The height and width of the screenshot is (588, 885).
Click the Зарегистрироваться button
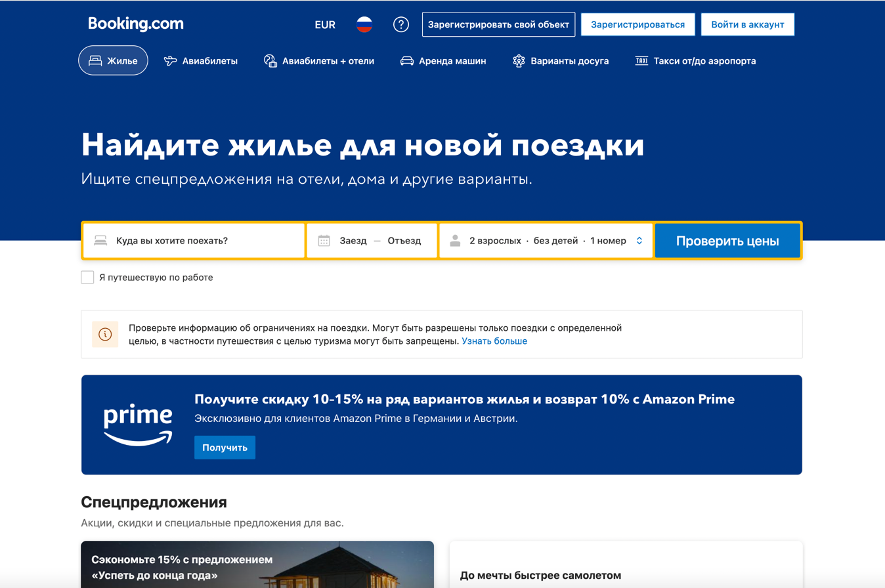pyautogui.click(x=637, y=24)
